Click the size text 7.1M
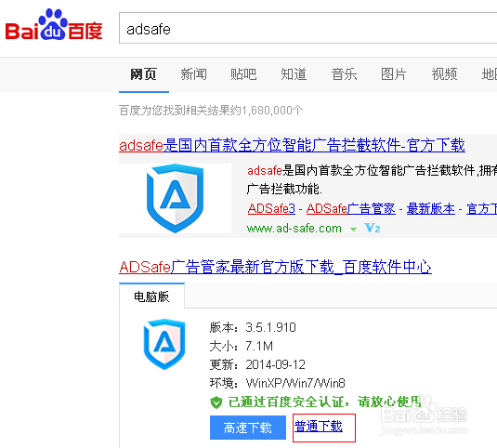 click(259, 346)
